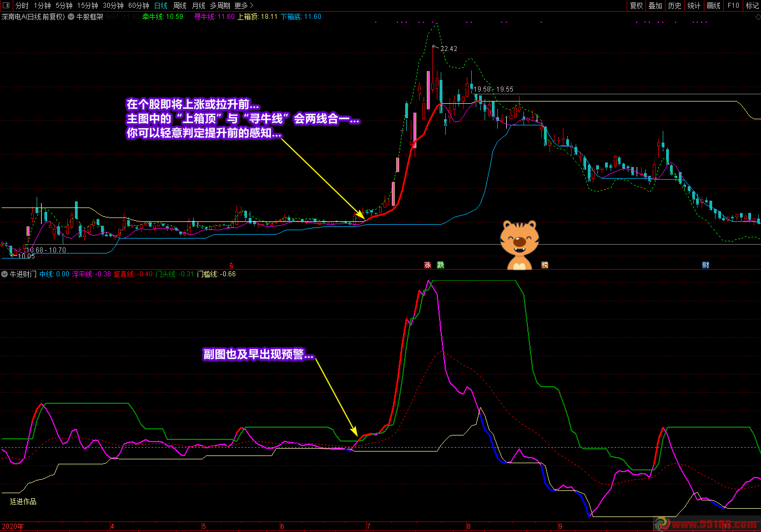Image resolution: width=761 pixels, height=532 pixels.
Task: Click month 5 on the time axis
Action: click(204, 526)
